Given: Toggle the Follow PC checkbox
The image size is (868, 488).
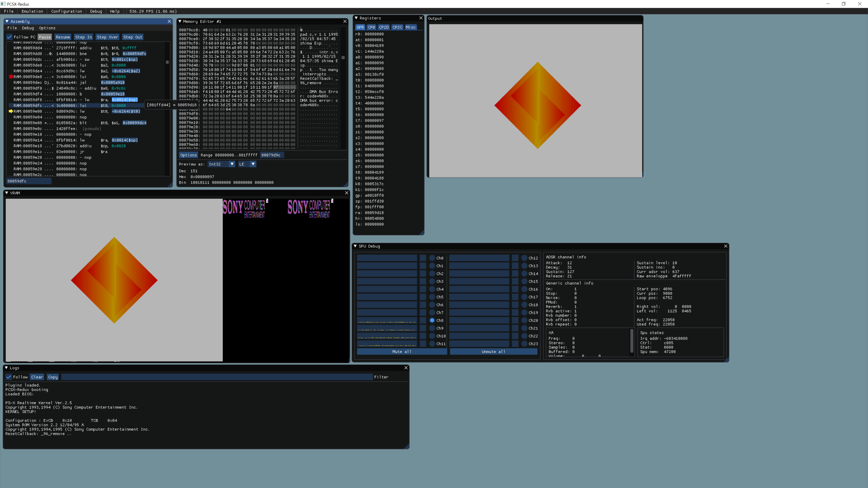Looking at the screenshot, I should click(x=9, y=37).
